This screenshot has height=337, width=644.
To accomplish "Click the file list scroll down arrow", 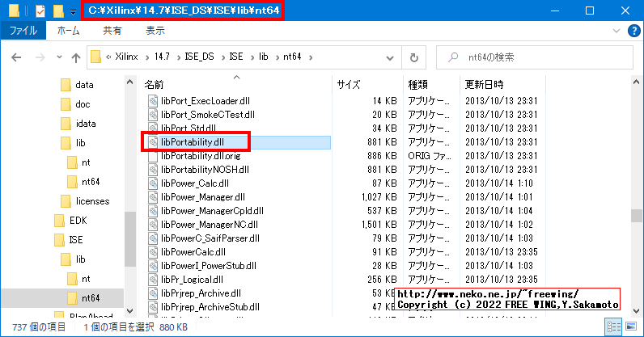I will pos(637,310).
